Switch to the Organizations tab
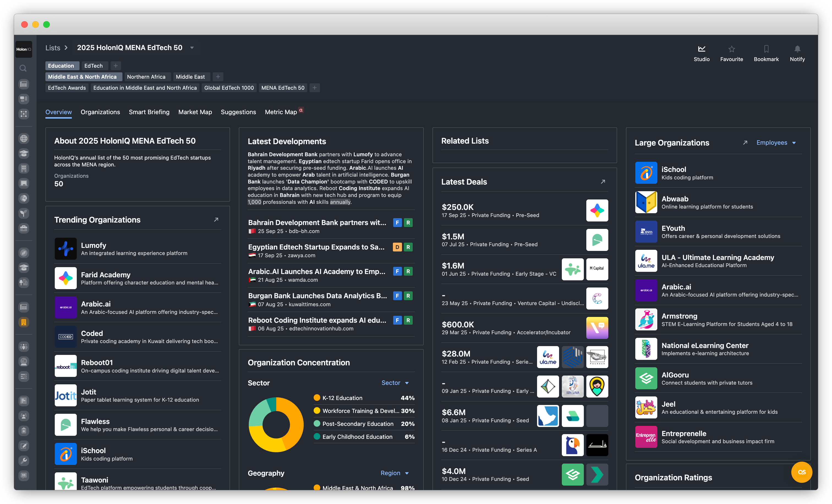Image resolution: width=832 pixels, height=504 pixels. (100, 112)
